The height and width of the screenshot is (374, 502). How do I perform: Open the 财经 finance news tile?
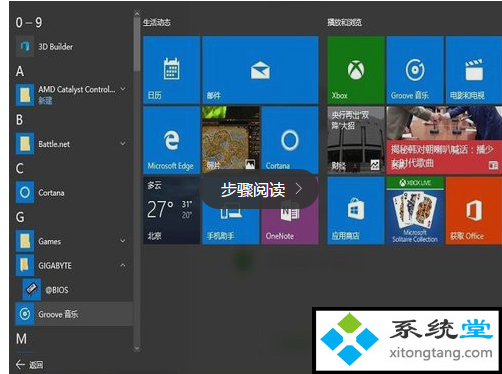356,140
